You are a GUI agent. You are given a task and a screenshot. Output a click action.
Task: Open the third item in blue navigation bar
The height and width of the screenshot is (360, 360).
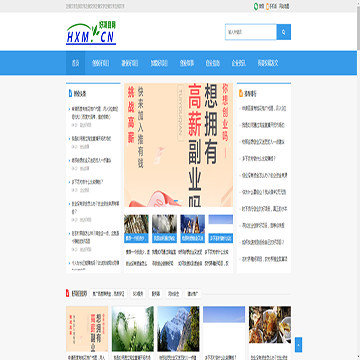(130, 63)
